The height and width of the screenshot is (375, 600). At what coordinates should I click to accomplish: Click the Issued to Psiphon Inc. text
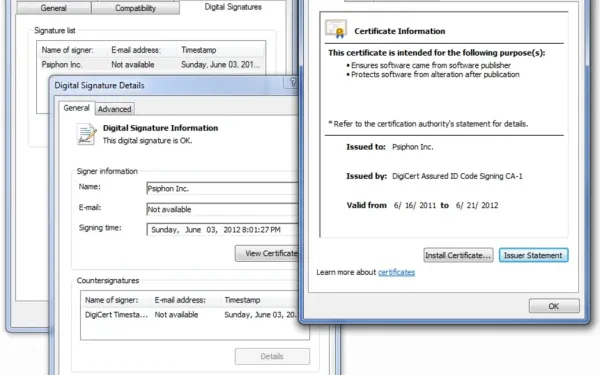[x=412, y=147]
